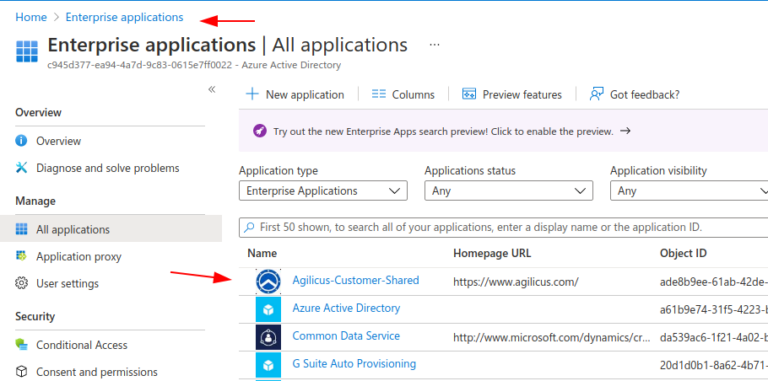
Task: Click the object ID starting with 20d1d0b1
Action: coord(714,365)
